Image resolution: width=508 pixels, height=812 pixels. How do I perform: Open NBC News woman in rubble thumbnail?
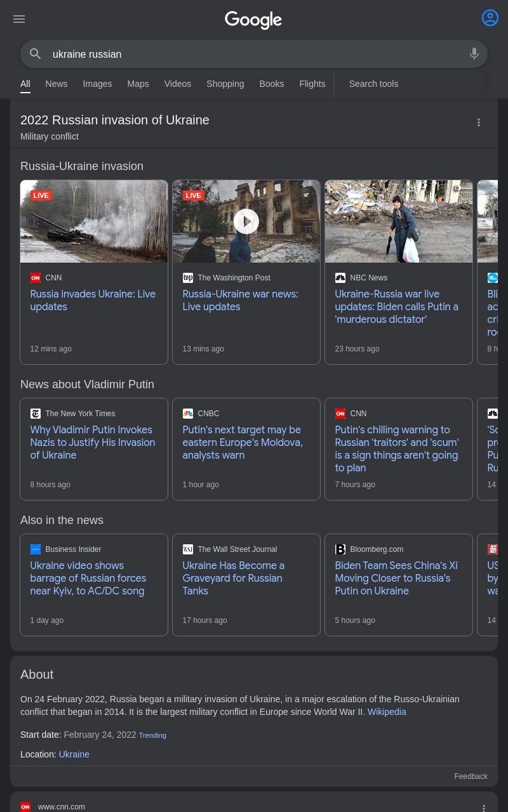399,221
